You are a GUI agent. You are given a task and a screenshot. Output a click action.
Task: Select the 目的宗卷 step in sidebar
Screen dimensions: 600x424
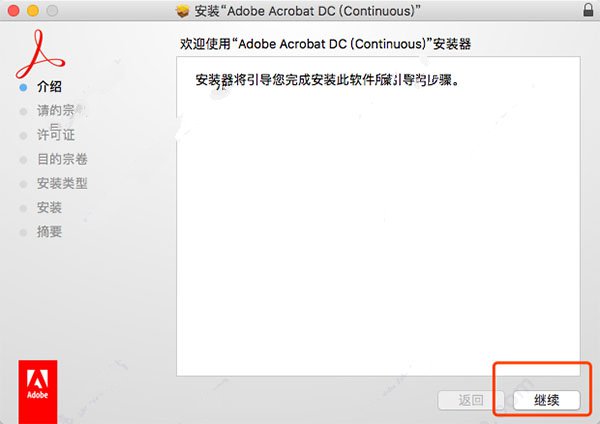pyautogui.click(x=62, y=159)
